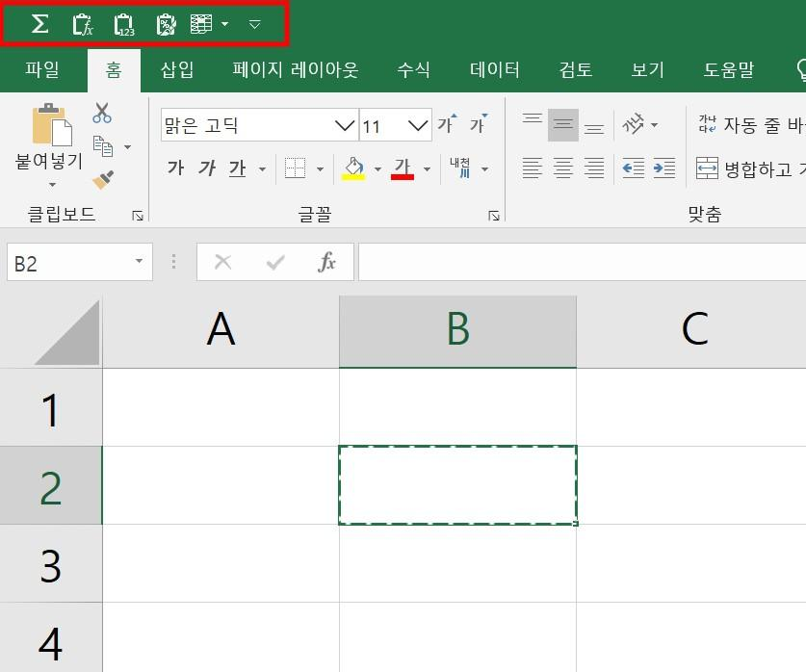806x672 pixels.
Task: Open the 글꼴 dialog launcher
Action: point(494,216)
